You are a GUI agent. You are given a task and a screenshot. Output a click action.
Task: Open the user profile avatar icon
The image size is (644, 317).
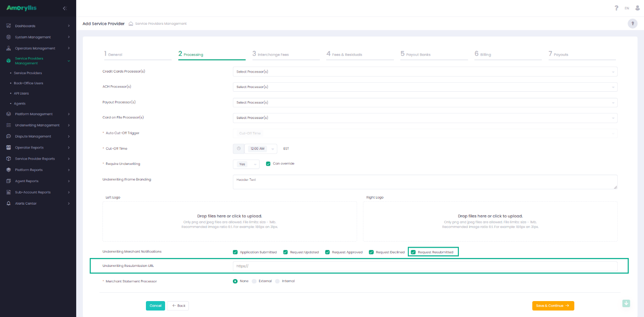[637, 8]
